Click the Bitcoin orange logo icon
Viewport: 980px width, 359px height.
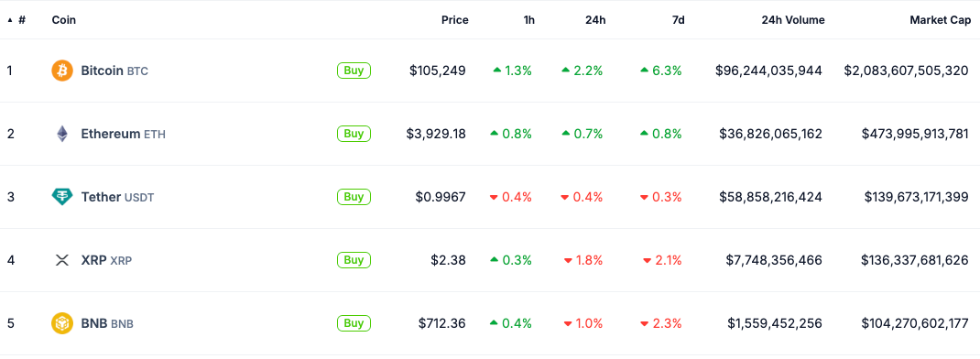(62, 71)
